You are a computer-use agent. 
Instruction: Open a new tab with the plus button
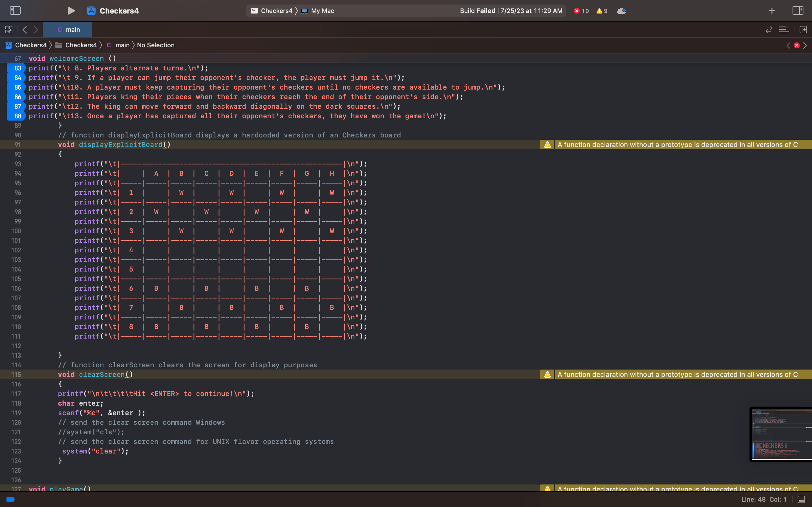pyautogui.click(x=771, y=10)
